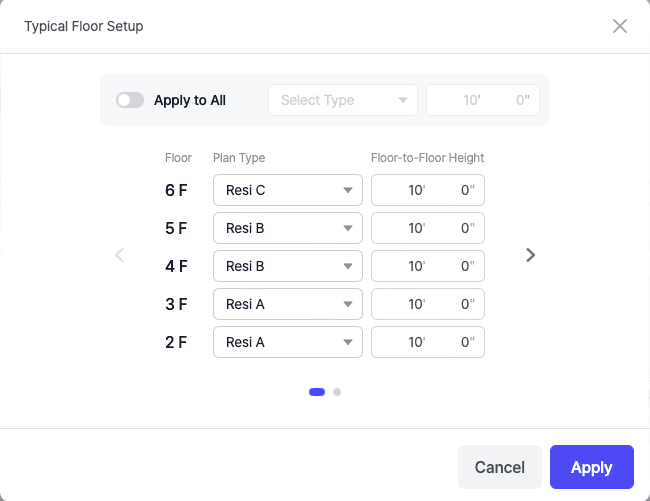Switch to second page indicator dot
Viewport: 650px width, 501px height.
coord(337,392)
